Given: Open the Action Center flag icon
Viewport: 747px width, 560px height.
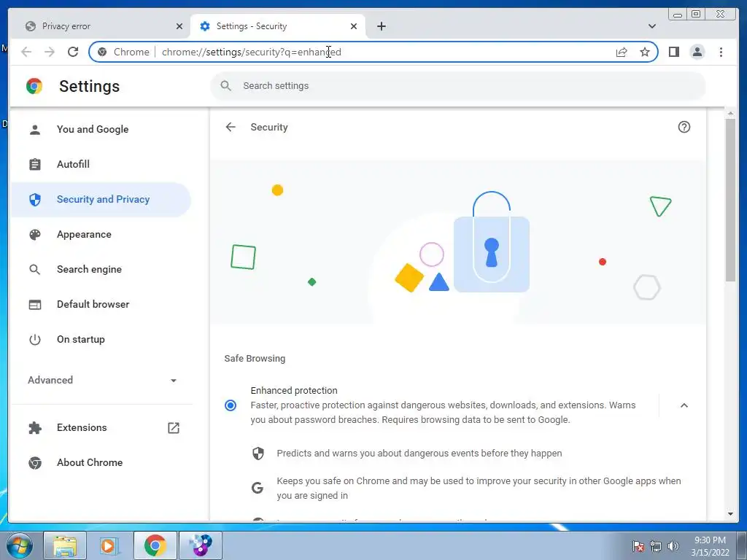Looking at the screenshot, I should [x=638, y=546].
